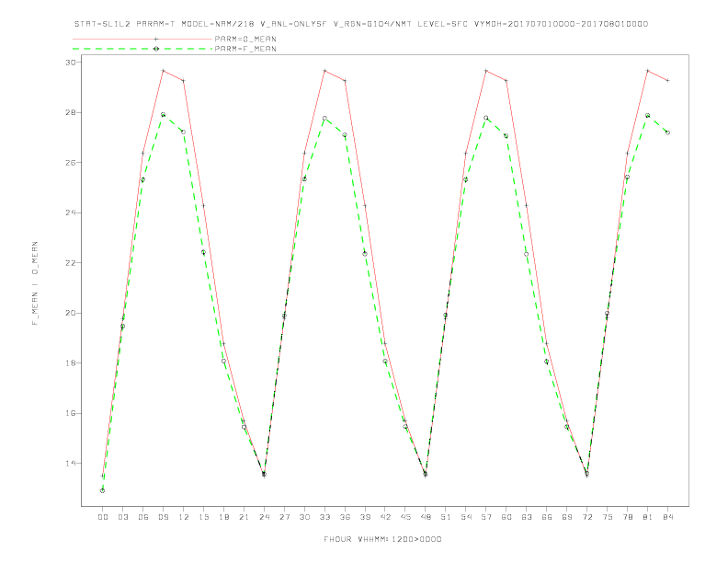Click x-axis forecast hour label 36

pos(345,517)
